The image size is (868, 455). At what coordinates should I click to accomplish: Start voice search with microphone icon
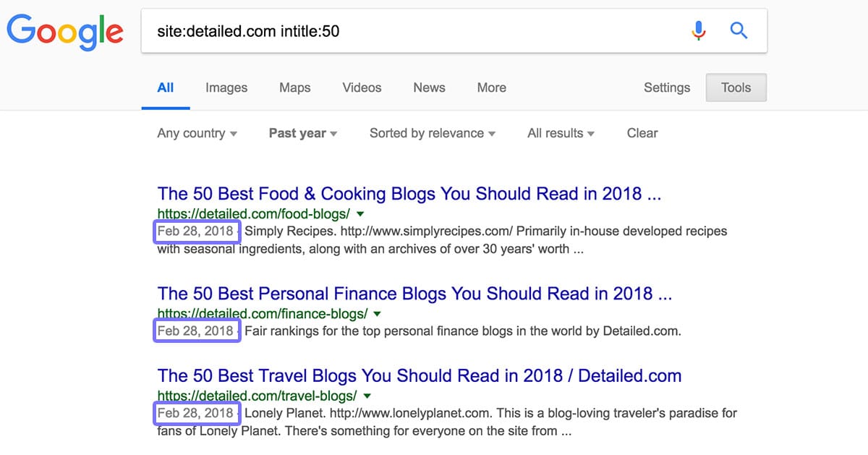coord(699,30)
